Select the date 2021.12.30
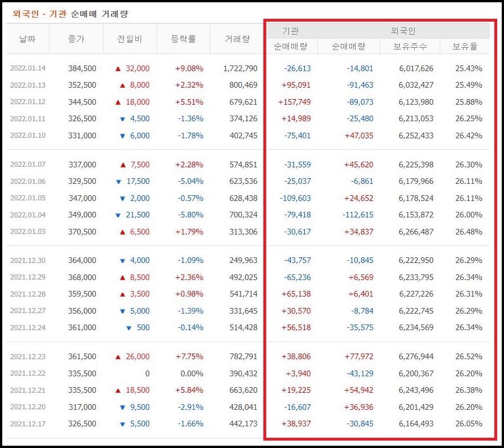 28,260
